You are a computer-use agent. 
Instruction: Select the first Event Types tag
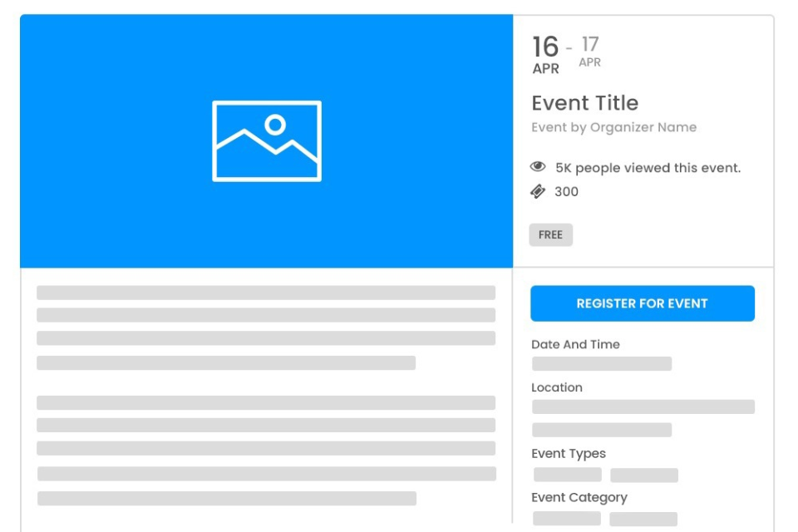click(567, 474)
